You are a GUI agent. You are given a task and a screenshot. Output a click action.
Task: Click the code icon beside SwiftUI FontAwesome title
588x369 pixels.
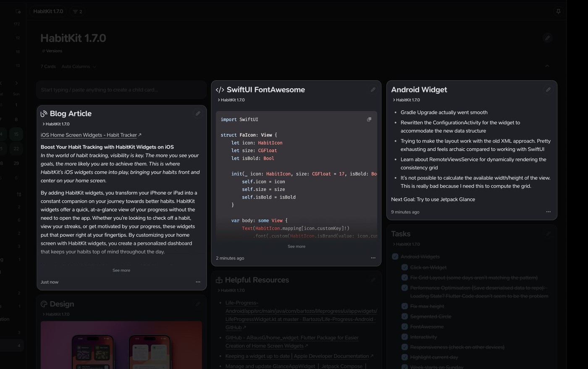tap(219, 89)
